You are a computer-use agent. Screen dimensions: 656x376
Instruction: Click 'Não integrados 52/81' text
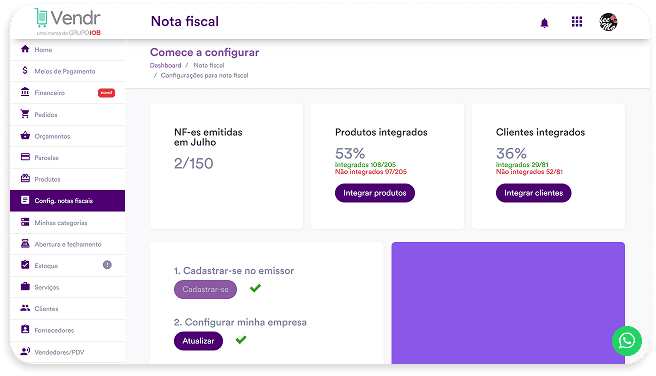[529, 171]
